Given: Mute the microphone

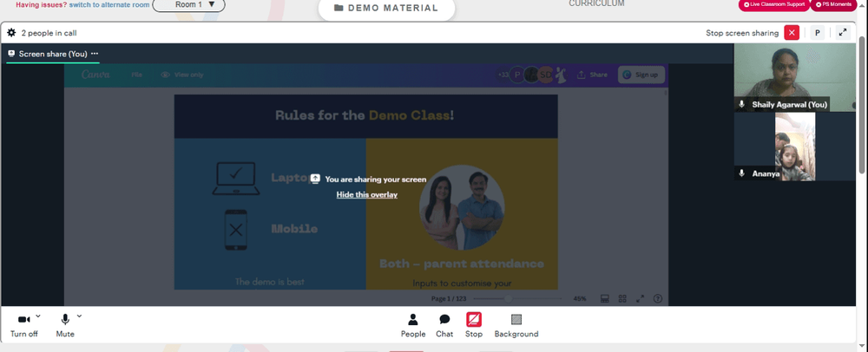Looking at the screenshot, I should 65,325.
